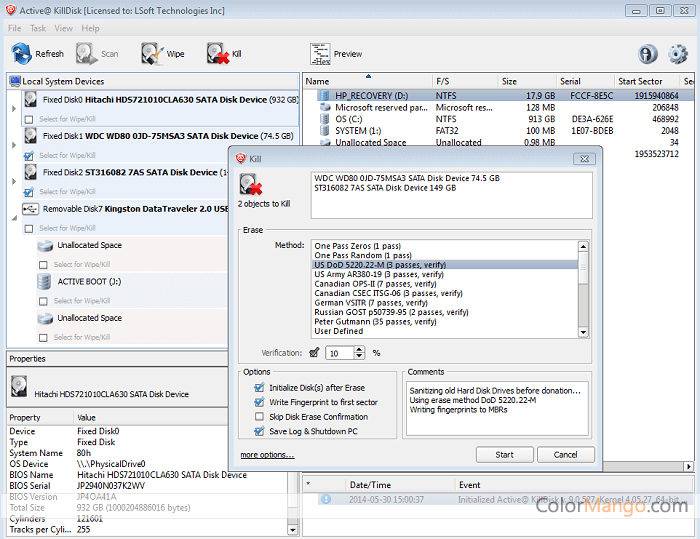Cancel the Kill dialog
Image resolution: width=700 pixels, height=539 pixels.
pos(565,455)
